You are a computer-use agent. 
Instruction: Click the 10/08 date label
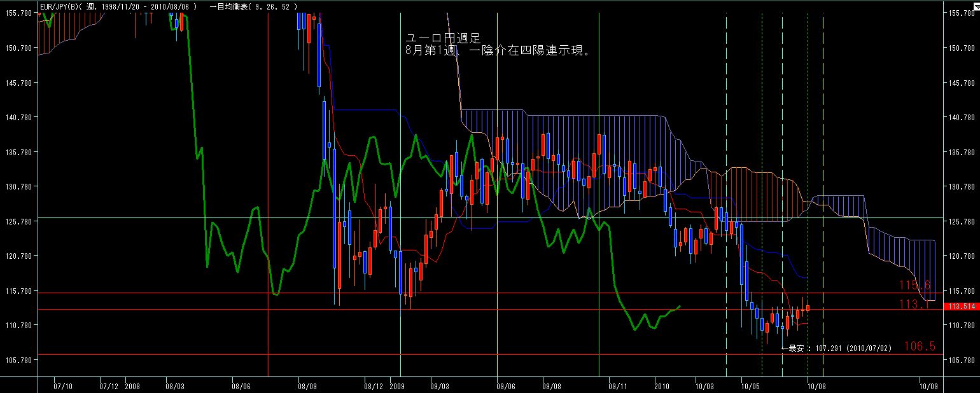coord(816,386)
